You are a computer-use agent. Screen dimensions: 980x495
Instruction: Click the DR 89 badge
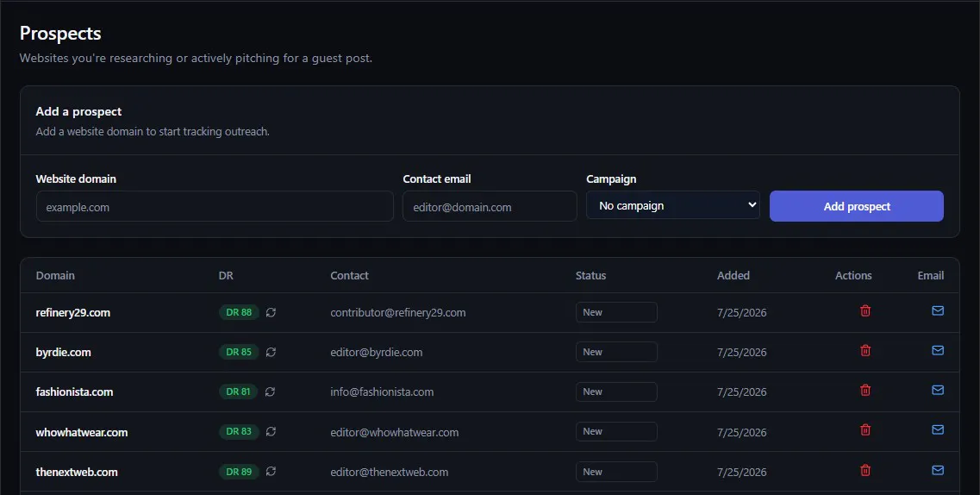click(239, 472)
